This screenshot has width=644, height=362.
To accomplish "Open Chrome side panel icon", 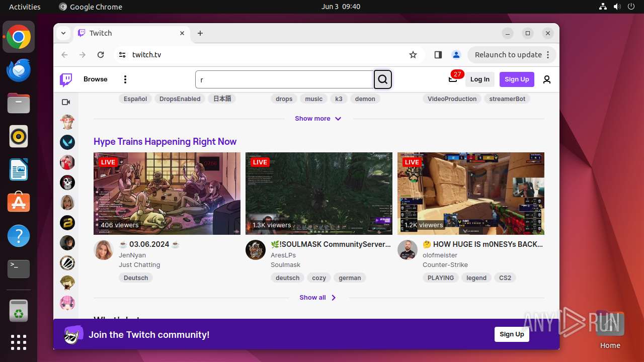I will tap(438, 55).
